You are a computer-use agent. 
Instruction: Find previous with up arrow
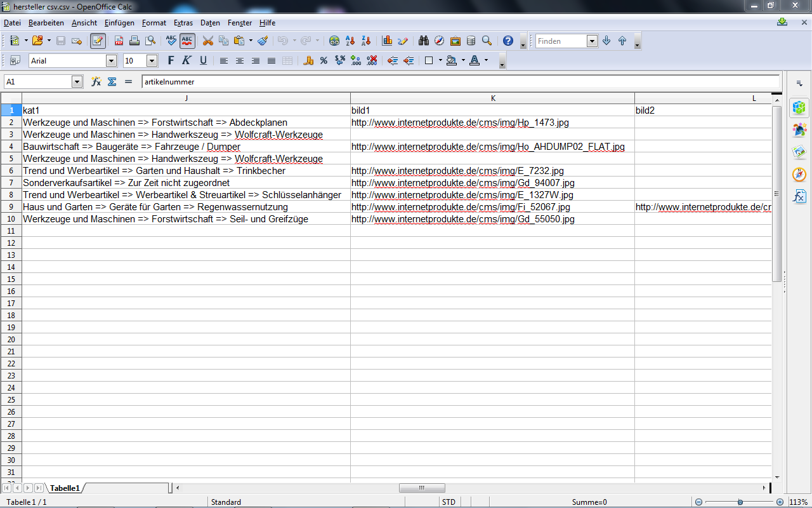622,41
